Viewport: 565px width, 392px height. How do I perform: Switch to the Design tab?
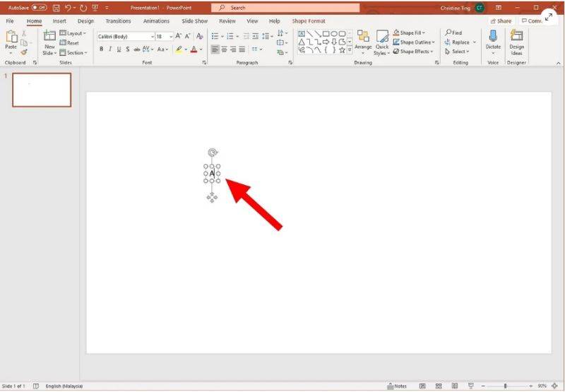(85, 21)
